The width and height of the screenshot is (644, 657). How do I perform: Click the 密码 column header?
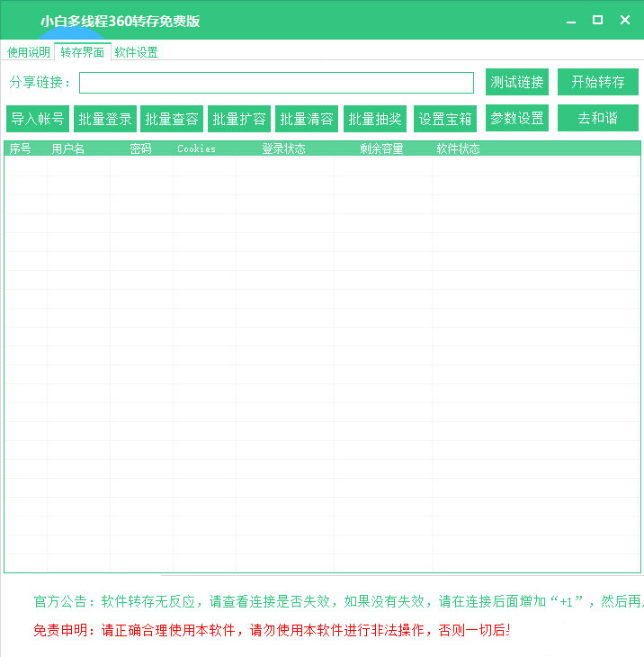tap(140, 148)
